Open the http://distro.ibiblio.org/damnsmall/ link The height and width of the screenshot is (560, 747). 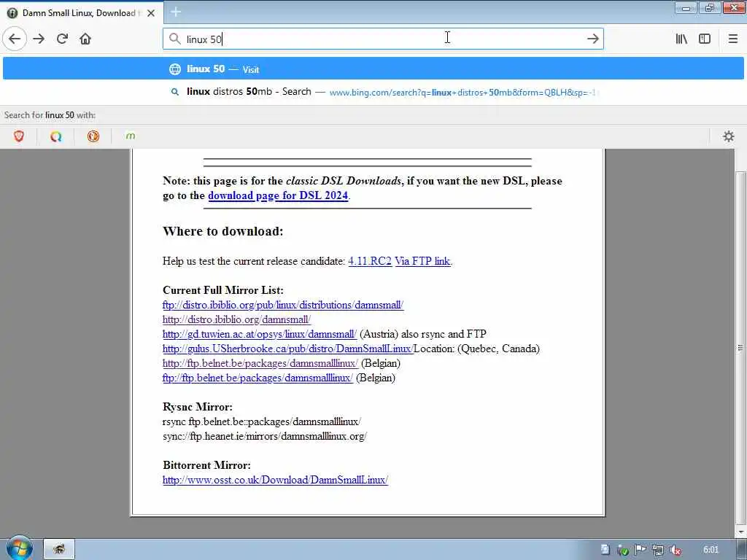[236, 319]
